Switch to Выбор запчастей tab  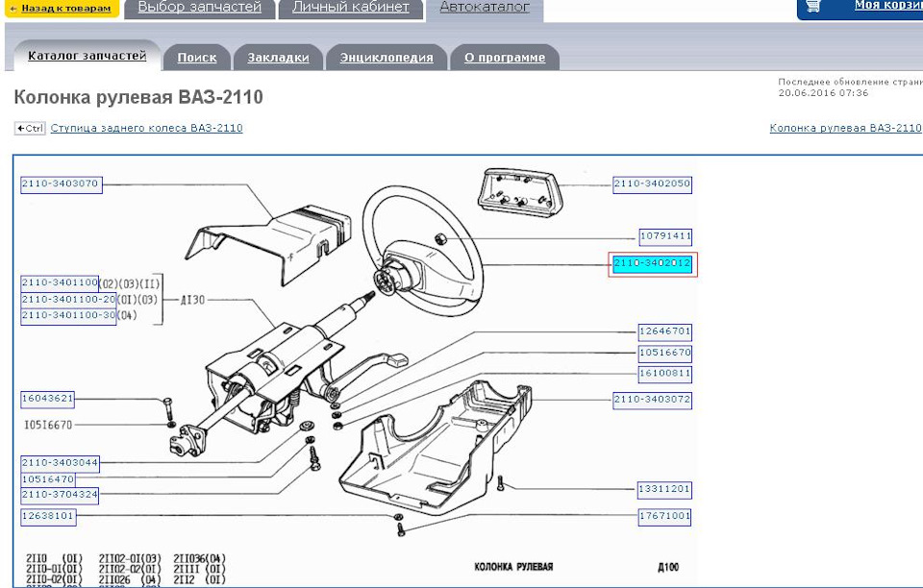coord(200,9)
